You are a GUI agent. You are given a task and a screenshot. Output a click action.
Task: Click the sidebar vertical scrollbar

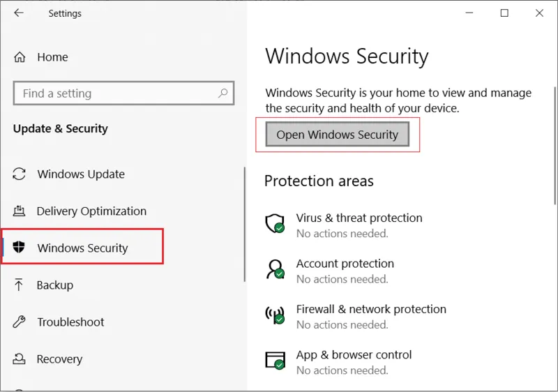(x=245, y=223)
